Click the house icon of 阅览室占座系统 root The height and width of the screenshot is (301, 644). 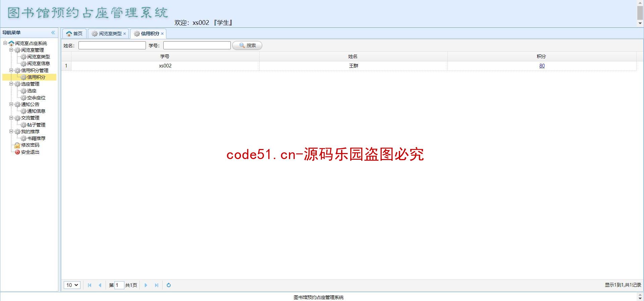click(11, 43)
